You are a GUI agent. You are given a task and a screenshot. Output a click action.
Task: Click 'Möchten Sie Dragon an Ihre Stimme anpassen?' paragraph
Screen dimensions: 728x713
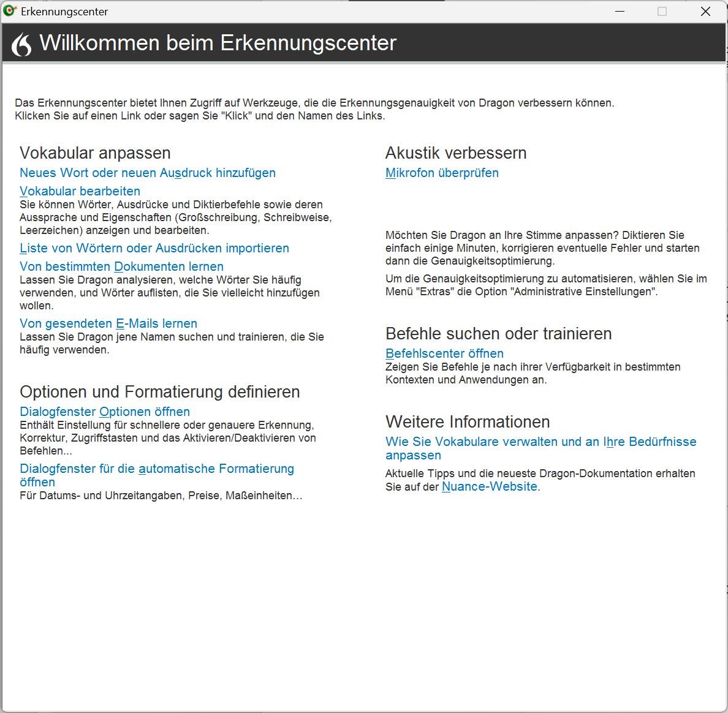[542, 248]
